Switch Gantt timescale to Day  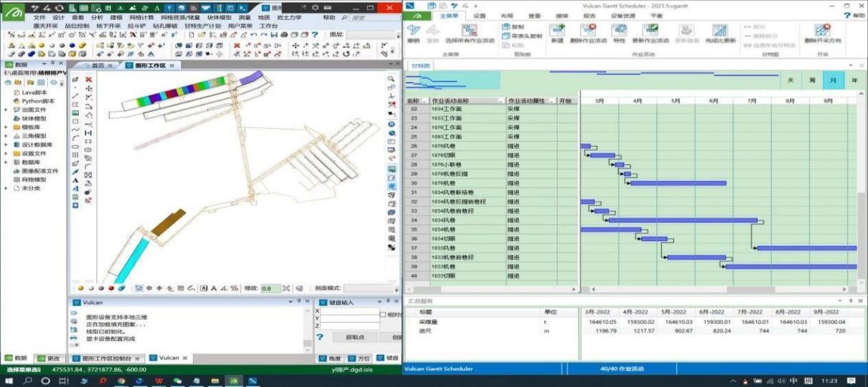(x=790, y=80)
